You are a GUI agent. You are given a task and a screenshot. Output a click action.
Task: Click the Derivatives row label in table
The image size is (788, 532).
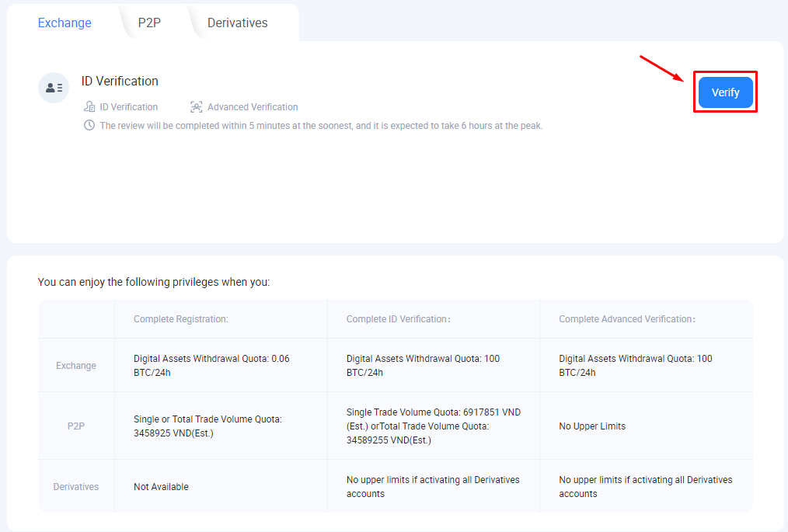(x=76, y=487)
